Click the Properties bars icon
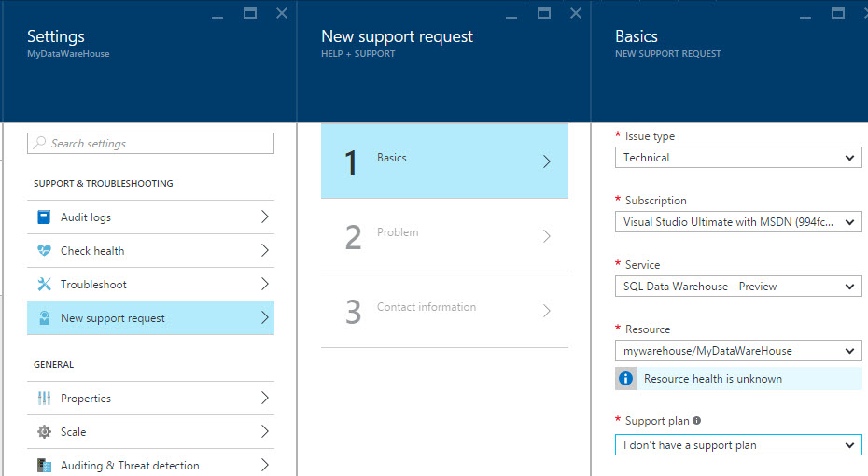 coord(44,399)
